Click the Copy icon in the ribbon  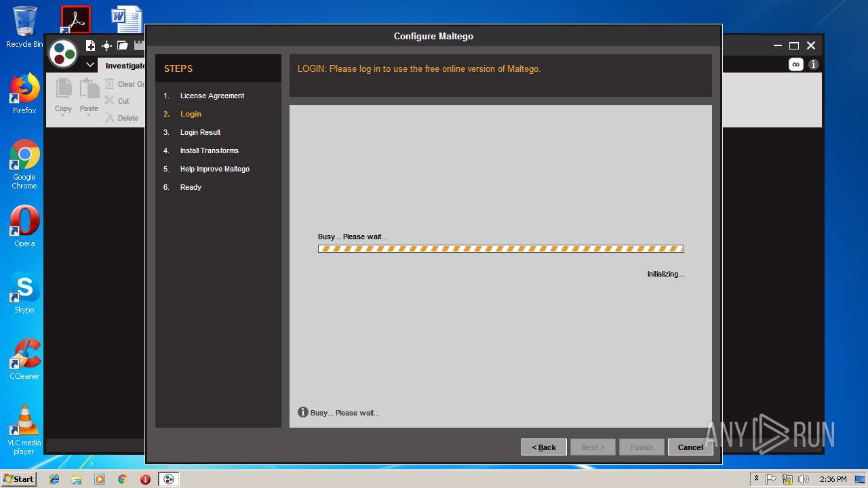(x=64, y=88)
